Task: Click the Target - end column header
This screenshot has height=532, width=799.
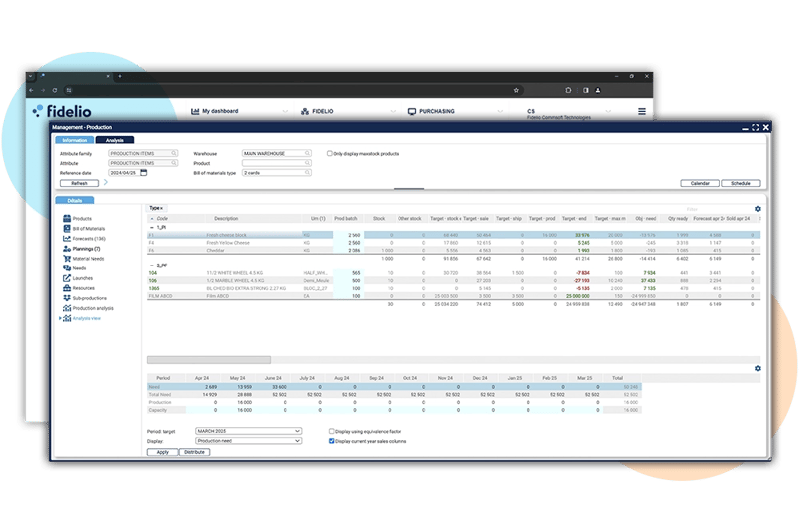Action: (x=574, y=218)
